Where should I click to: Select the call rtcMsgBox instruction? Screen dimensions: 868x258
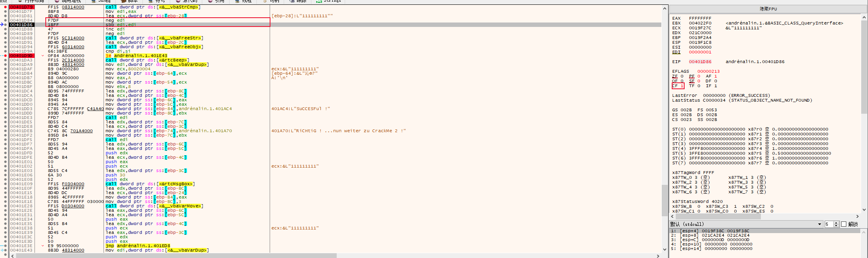[x=150, y=184]
